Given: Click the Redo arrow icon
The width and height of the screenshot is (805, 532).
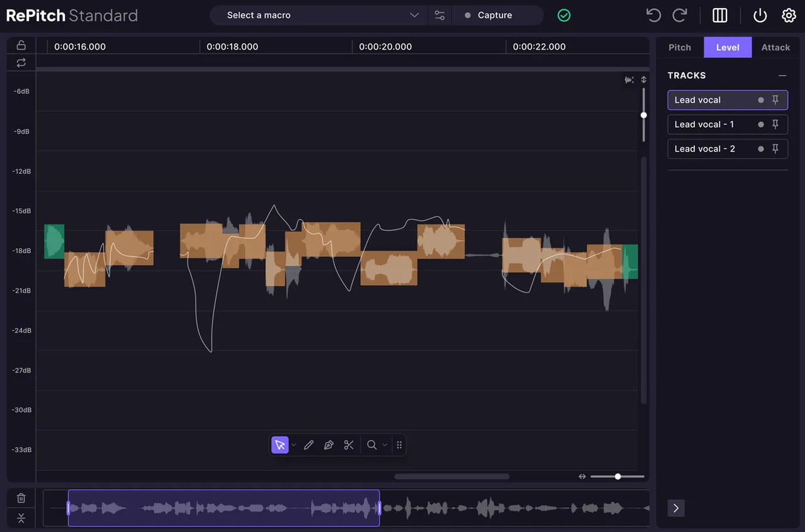Looking at the screenshot, I should click(x=680, y=14).
